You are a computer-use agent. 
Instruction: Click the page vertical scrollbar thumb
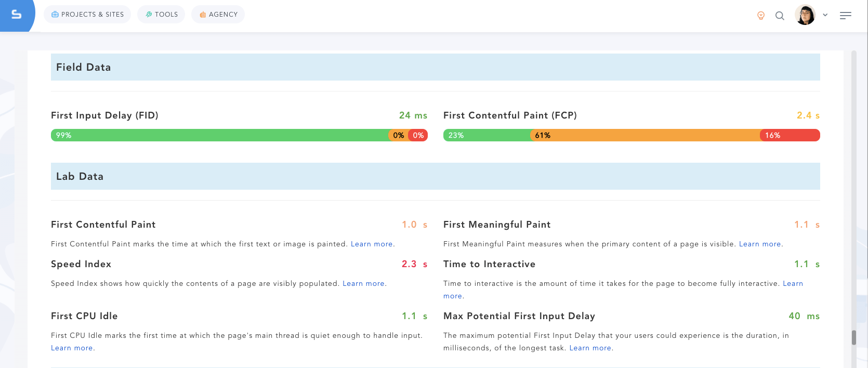[854, 337]
